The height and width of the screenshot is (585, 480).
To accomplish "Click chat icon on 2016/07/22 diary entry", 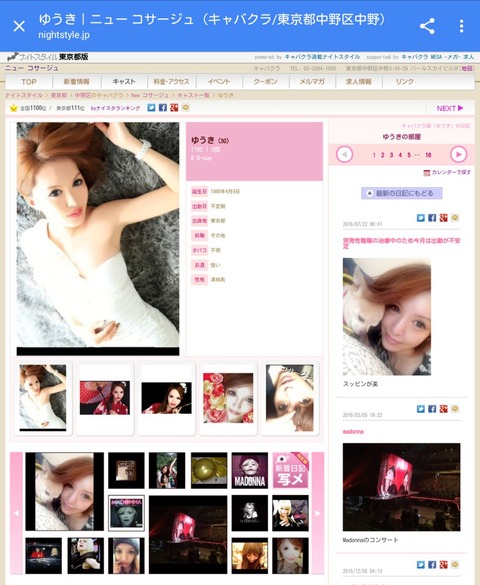I will (455, 218).
